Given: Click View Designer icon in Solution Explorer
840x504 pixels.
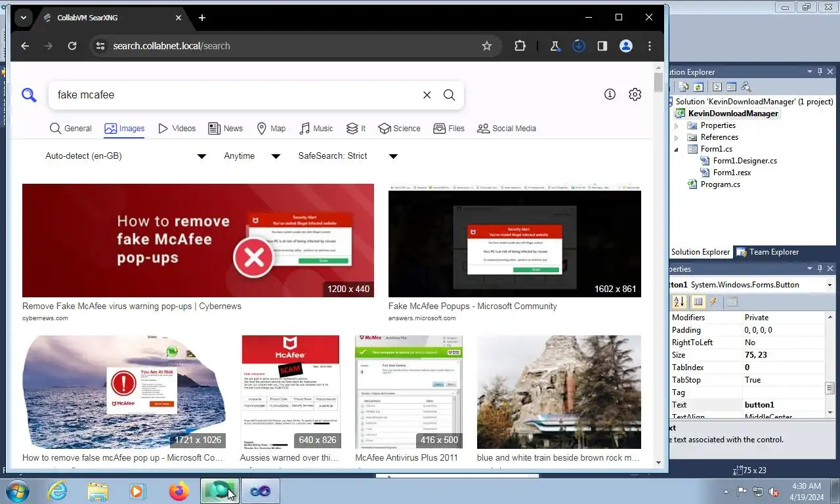Looking at the screenshot, I should click(x=731, y=87).
